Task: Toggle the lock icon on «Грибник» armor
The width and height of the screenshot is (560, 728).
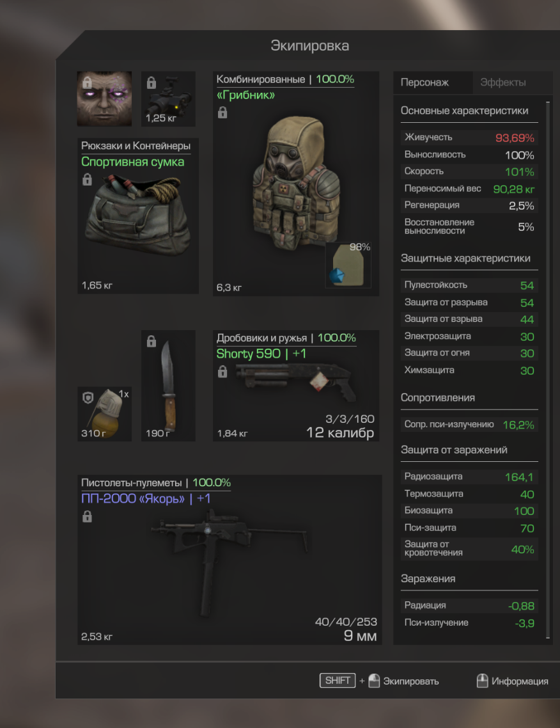Action: point(222,113)
